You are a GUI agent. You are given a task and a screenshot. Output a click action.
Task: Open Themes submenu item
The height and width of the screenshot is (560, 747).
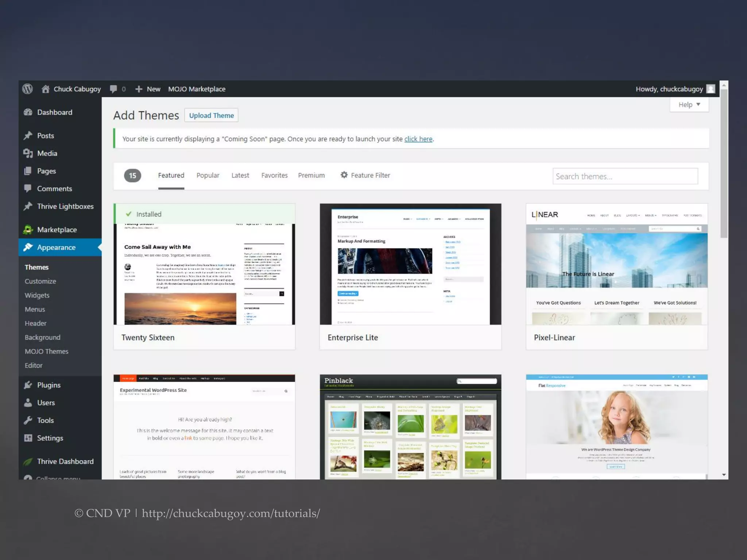point(36,267)
